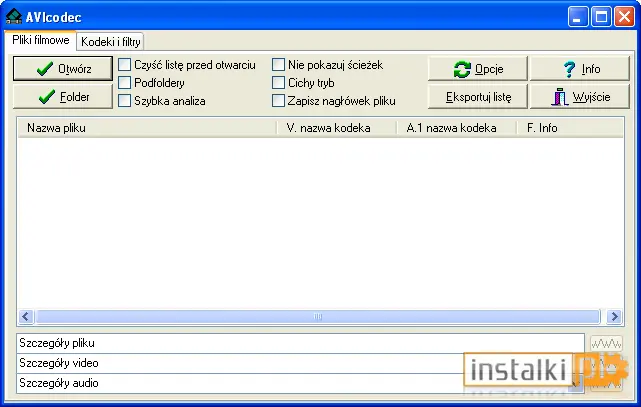Click the Eksportuj listę button
641x407 pixels.
(477, 97)
